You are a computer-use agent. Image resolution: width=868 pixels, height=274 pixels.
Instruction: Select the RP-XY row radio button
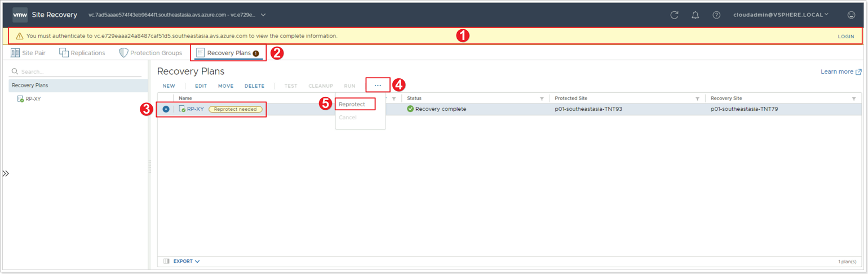pyautogui.click(x=166, y=109)
